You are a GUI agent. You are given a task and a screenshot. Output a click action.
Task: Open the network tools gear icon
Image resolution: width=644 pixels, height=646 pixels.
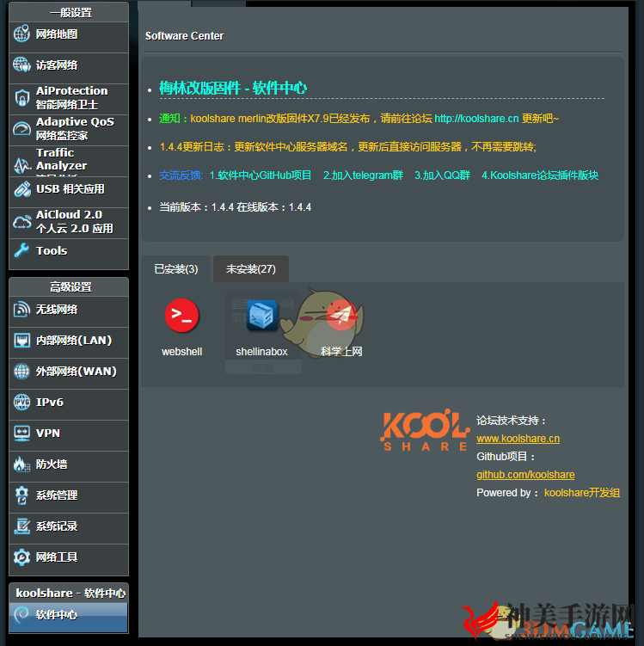21,557
